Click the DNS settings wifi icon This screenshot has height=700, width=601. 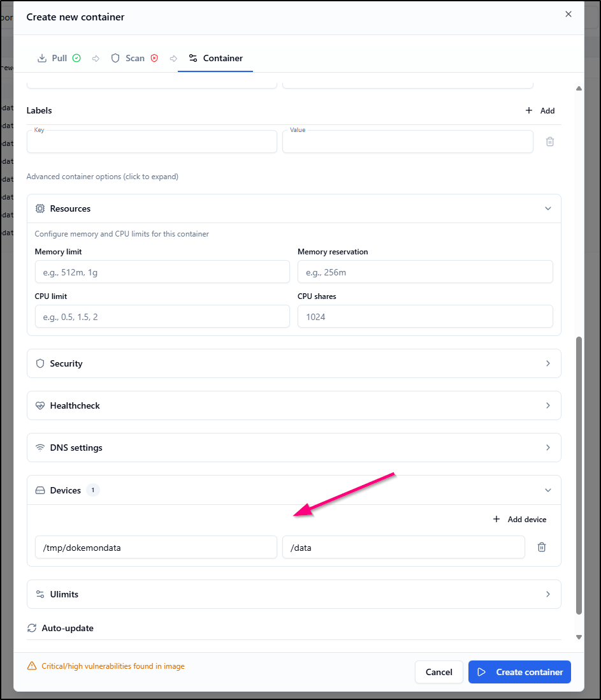tap(40, 448)
